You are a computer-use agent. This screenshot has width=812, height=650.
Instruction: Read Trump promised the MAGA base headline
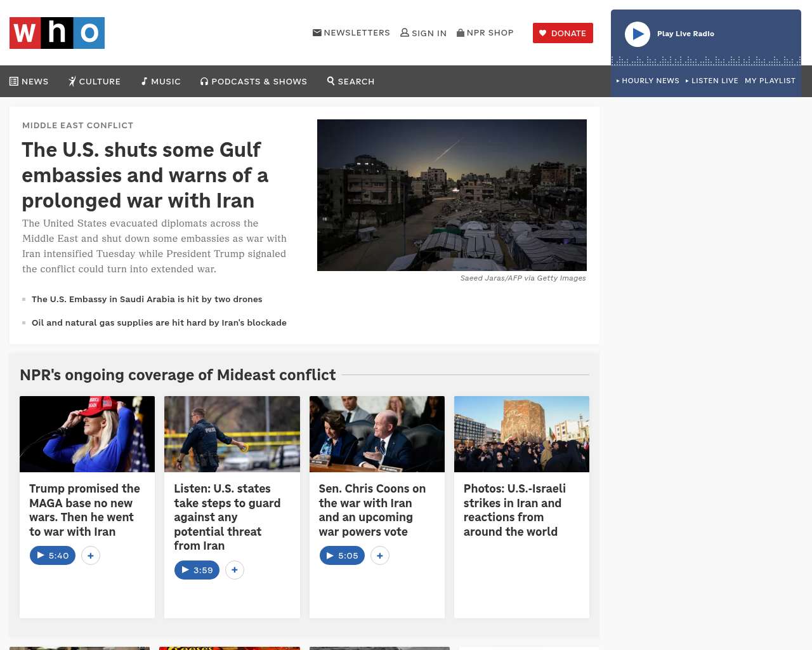coord(85,510)
